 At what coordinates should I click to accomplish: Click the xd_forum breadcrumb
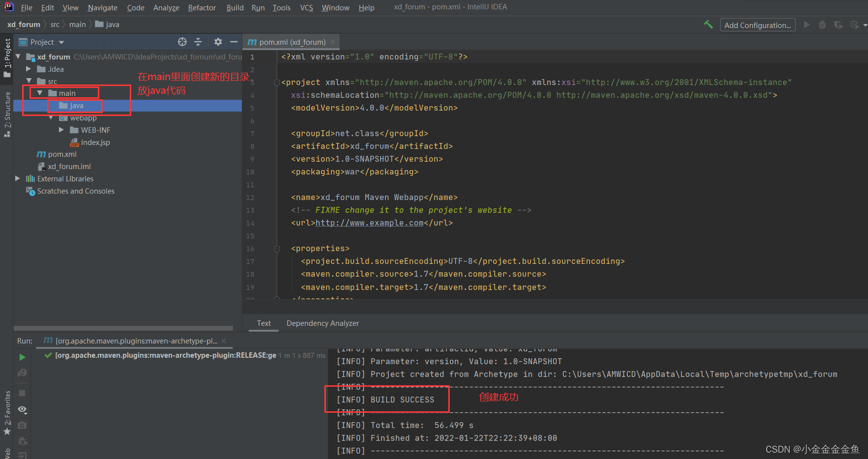click(x=24, y=25)
